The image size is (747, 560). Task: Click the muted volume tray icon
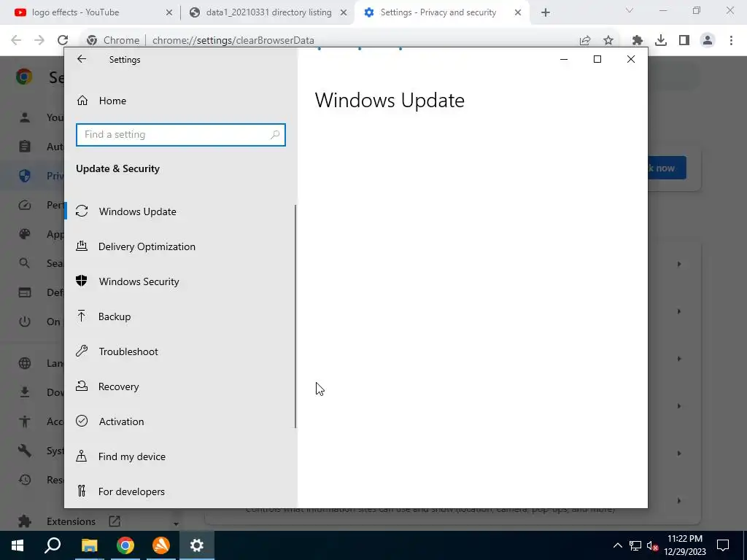tap(653, 545)
